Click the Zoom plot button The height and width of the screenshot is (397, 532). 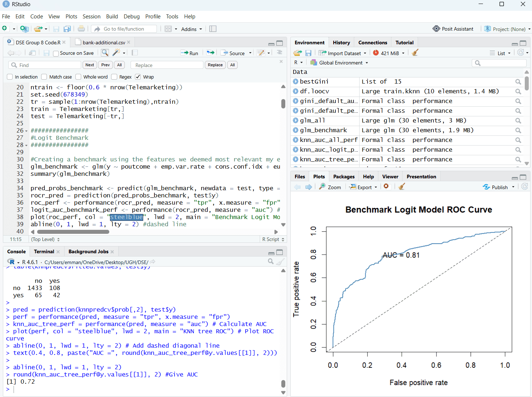click(x=330, y=187)
